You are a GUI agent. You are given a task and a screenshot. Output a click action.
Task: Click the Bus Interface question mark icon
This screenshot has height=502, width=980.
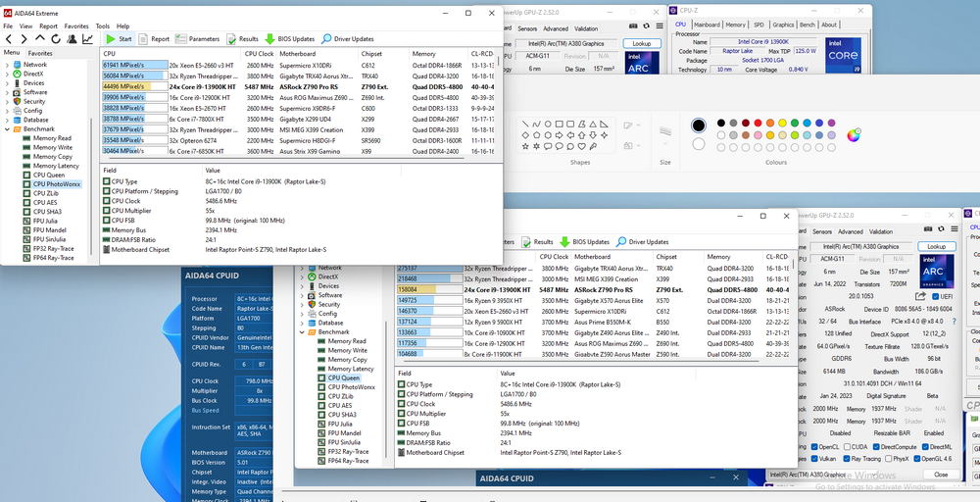click(955, 321)
